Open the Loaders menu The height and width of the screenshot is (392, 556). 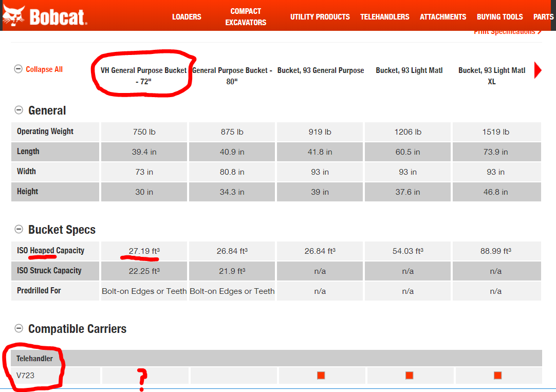tap(187, 16)
